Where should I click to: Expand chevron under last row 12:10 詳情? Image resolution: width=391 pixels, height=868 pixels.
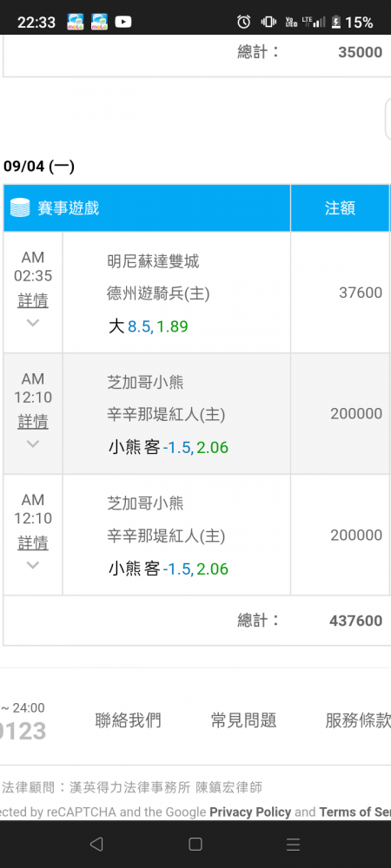click(x=33, y=565)
